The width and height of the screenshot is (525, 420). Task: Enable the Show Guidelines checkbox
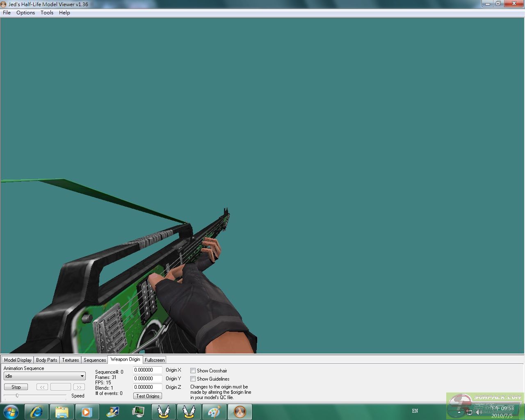[193, 379]
